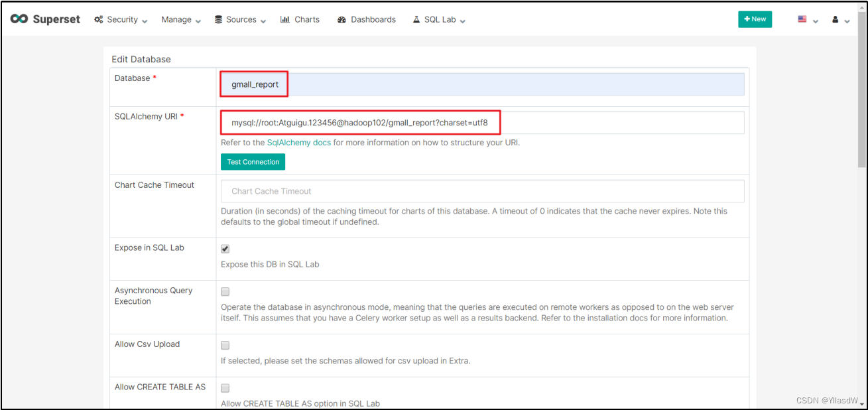Click the SQL Lab flask icon
The width and height of the screenshot is (868, 410).
416,20
